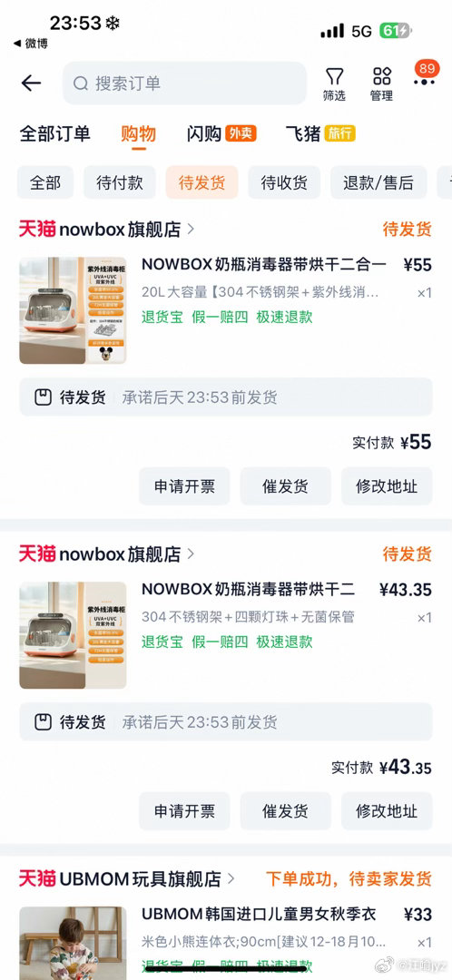Return to 微博 via status bar link

pos(30,44)
